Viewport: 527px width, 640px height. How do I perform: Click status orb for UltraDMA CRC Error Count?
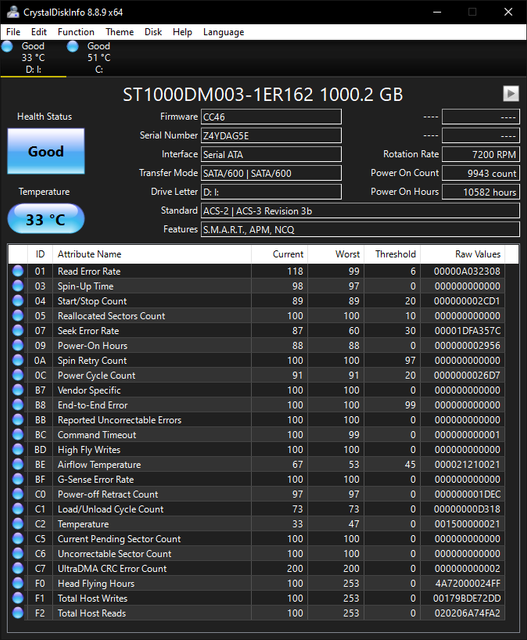click(18, 568)
